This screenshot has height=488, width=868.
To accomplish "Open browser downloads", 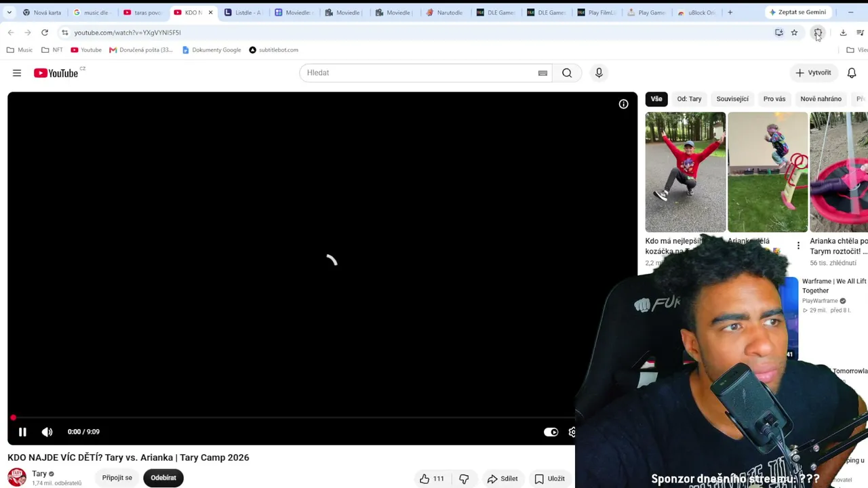I will (843, 33).
